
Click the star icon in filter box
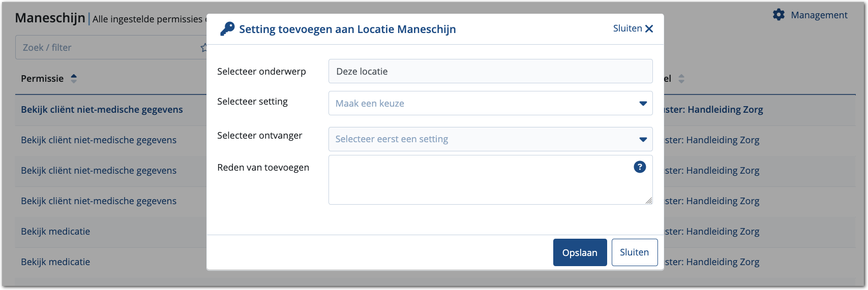203,48
